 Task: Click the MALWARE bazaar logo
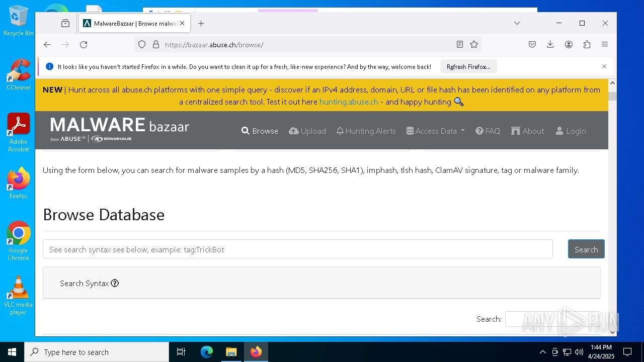[x=120, y=130]
